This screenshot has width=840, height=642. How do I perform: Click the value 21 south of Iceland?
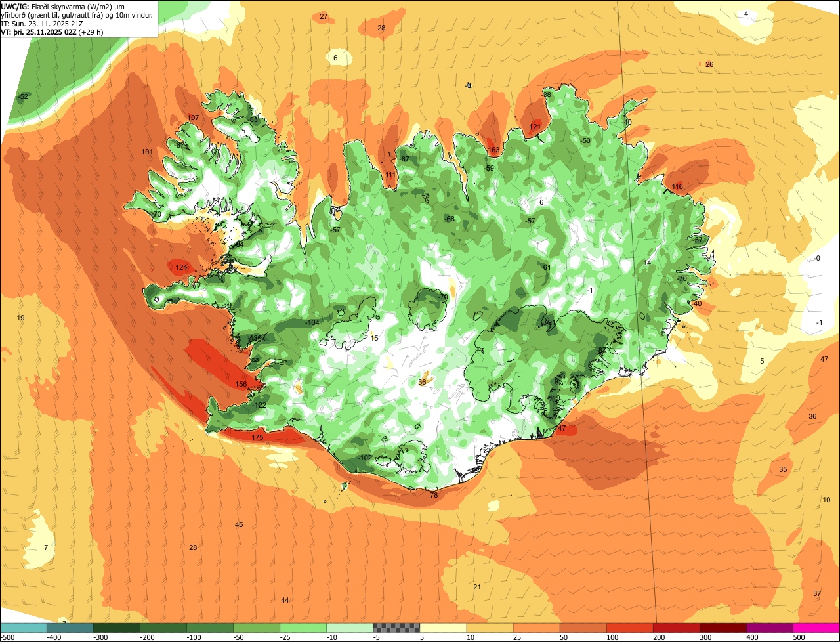coord(477,587)
